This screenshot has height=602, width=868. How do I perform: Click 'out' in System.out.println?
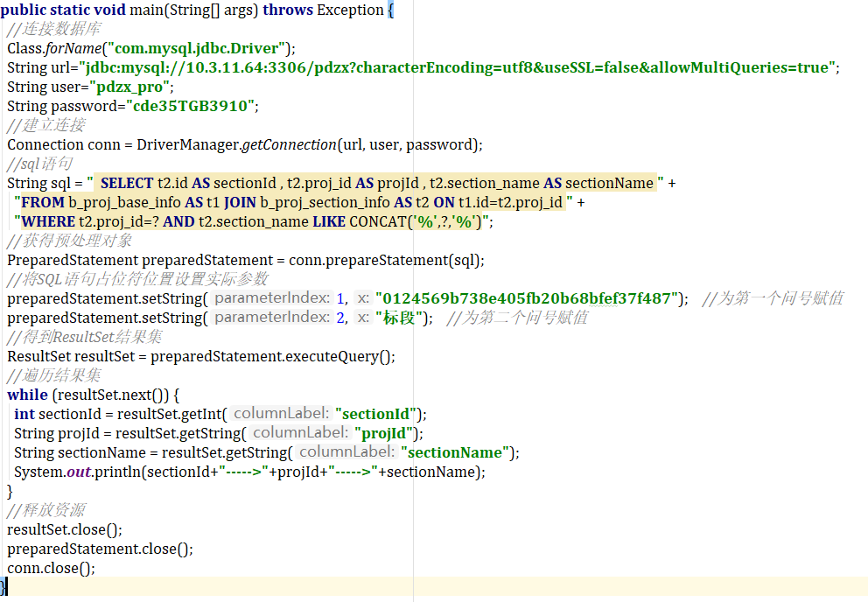click(x=79, y=472)
